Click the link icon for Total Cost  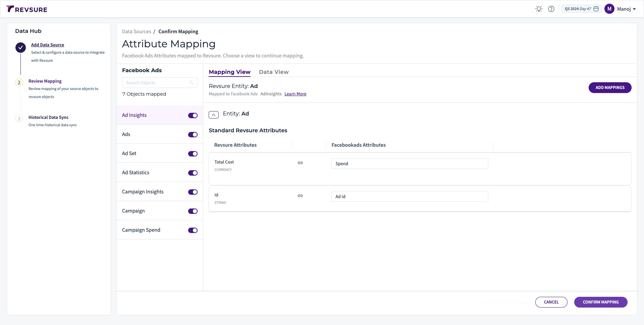(300, 163)
